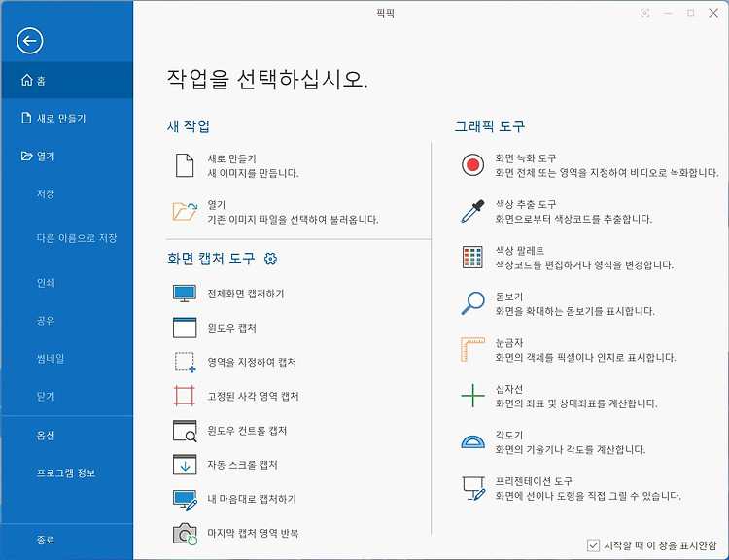This screenshot has height=560, width=729.
Task: Click the open folder icon beside 열기 in sidebar
Action: (x=27, y=156)
